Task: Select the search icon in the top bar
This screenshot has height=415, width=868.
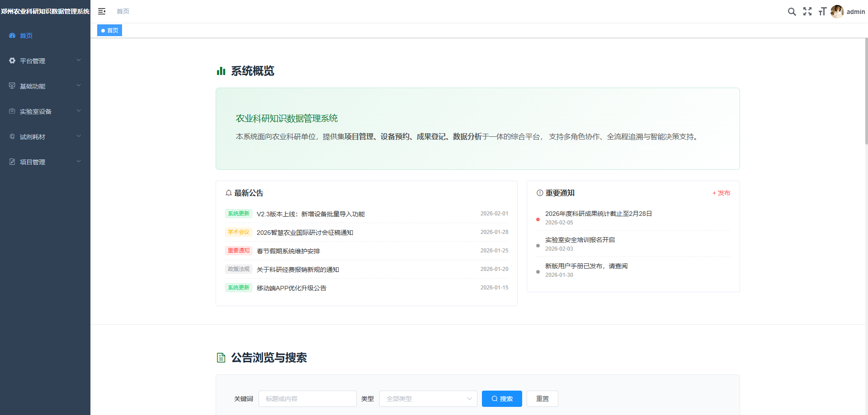Action: [x=792, y=12]
